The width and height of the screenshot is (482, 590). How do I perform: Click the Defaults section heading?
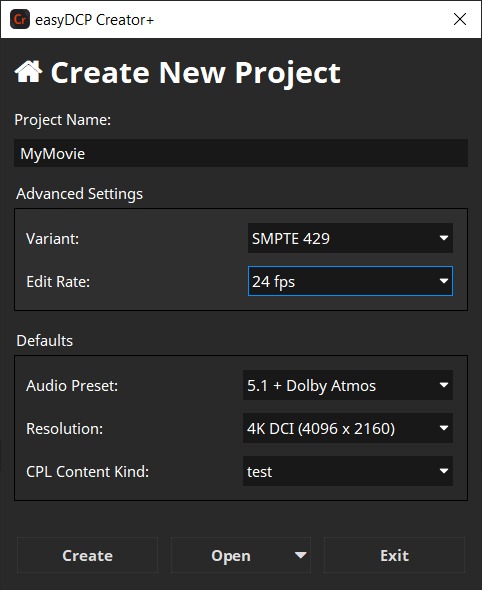click(45, 341)
